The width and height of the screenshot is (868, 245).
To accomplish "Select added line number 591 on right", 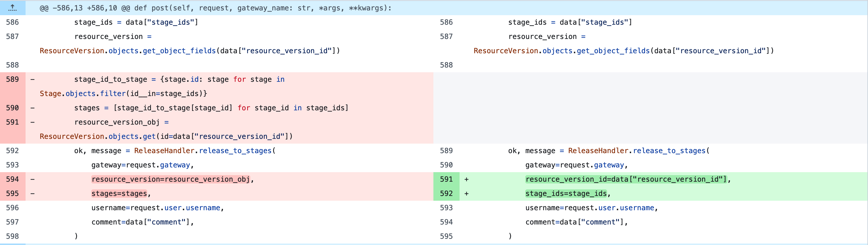I will point(446,179).
